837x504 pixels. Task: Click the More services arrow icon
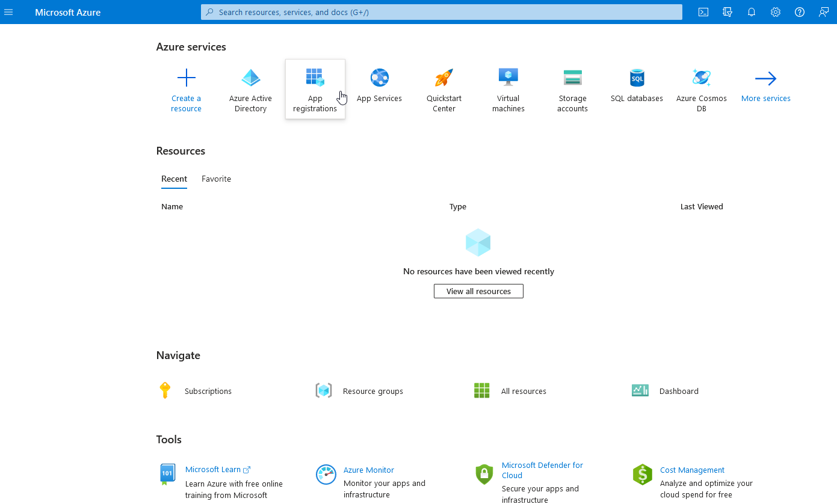click(x=766, y=78)
